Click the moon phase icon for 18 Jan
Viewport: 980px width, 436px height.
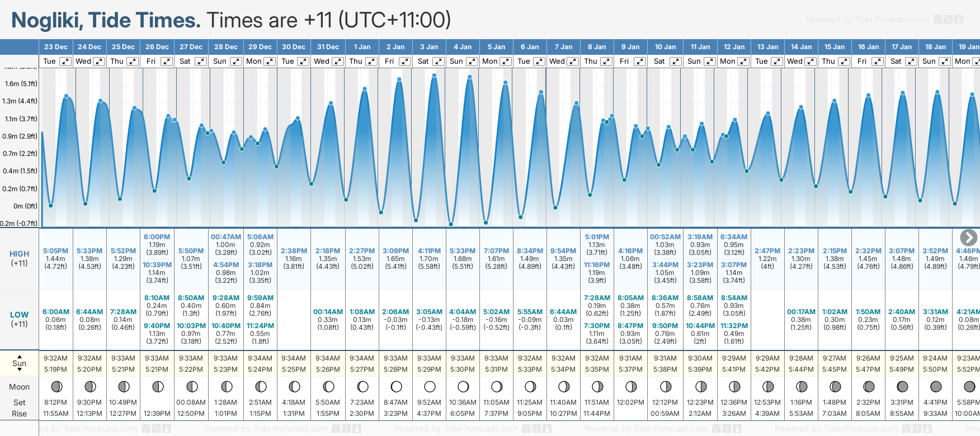coord(935,386)
